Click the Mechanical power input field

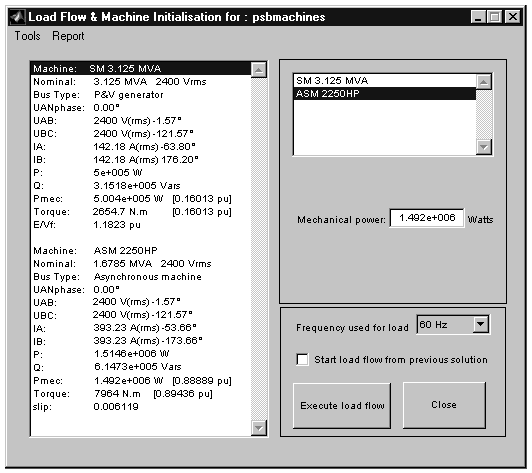(x=427, y=218)
